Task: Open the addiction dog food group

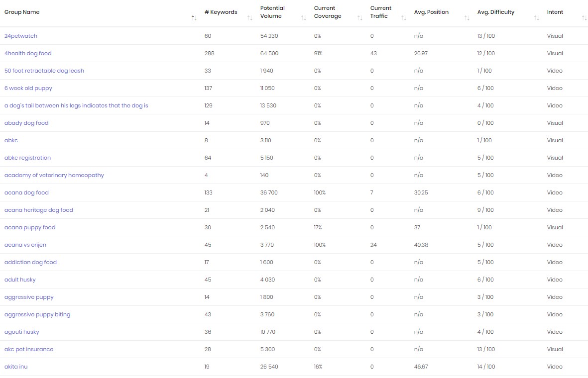Action: (30, 262)
